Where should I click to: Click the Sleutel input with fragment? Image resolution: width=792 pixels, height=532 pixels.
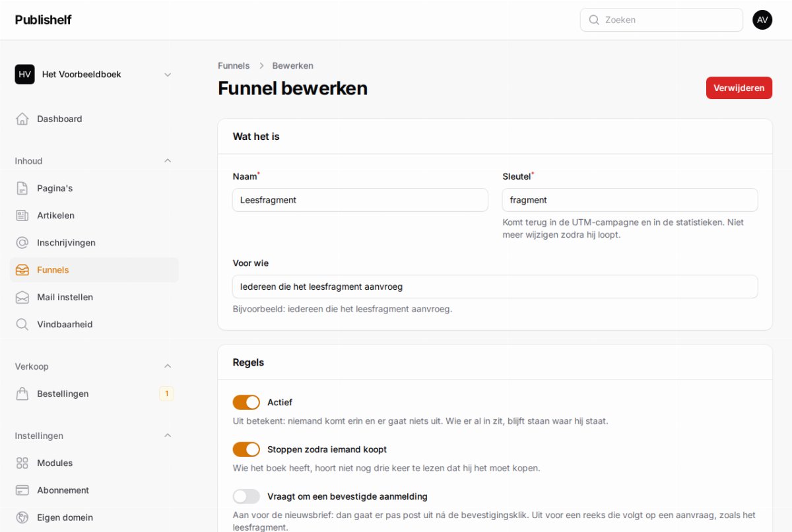(x=630, y=200)
